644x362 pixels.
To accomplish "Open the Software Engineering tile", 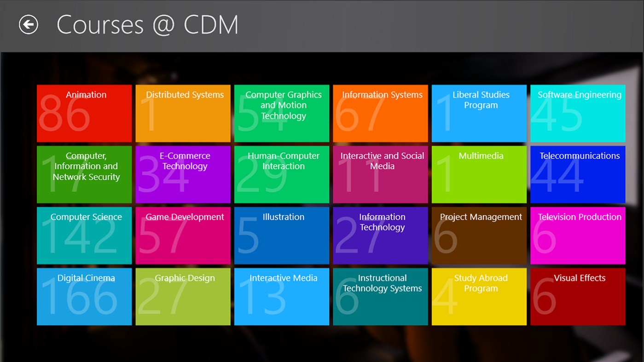I will [578, 113].
